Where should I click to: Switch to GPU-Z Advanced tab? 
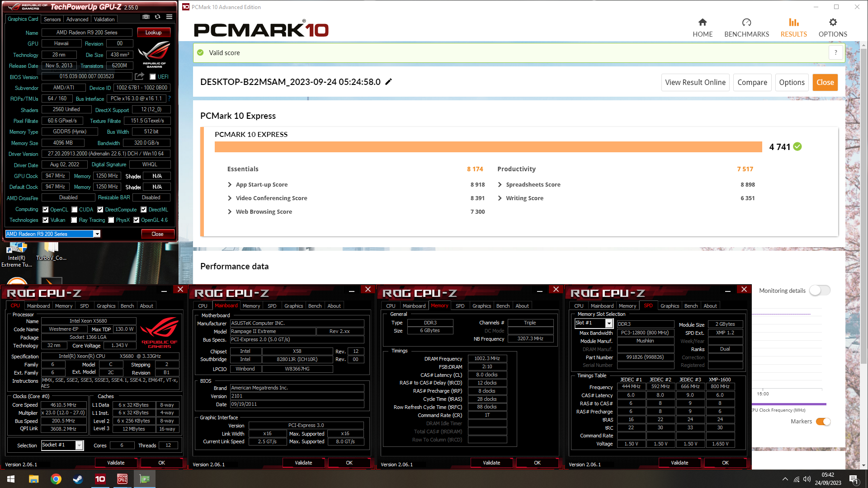(x=77, y=19)
